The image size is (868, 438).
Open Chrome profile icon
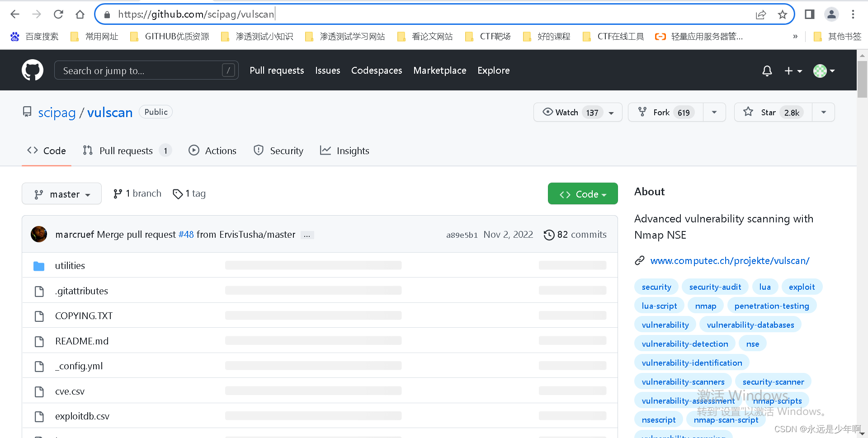(x=831, y=14)
